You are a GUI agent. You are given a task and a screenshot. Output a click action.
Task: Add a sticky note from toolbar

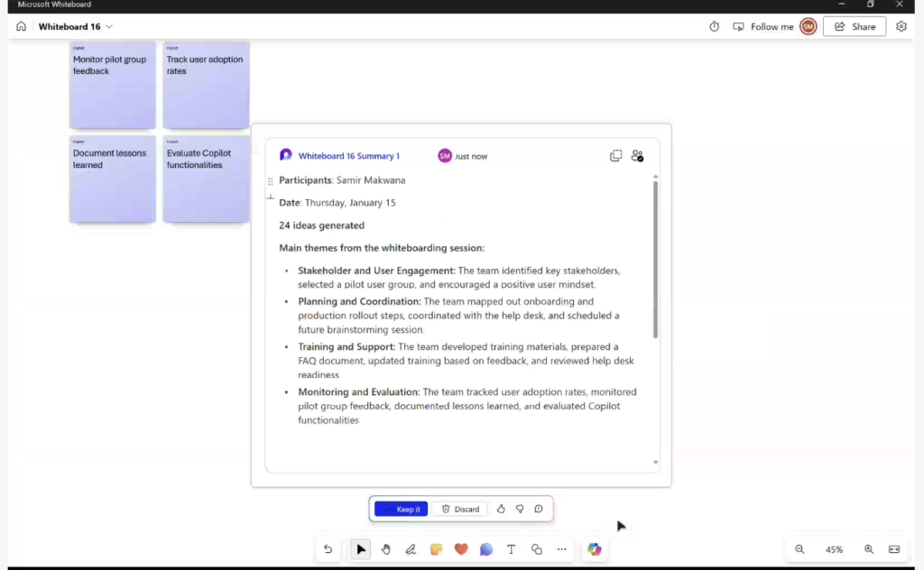436,549
